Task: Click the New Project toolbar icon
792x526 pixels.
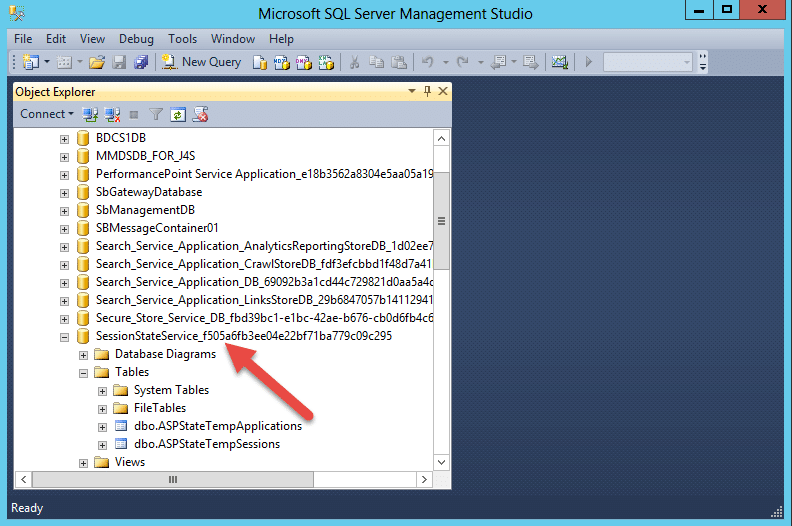Action: [31, 62]
